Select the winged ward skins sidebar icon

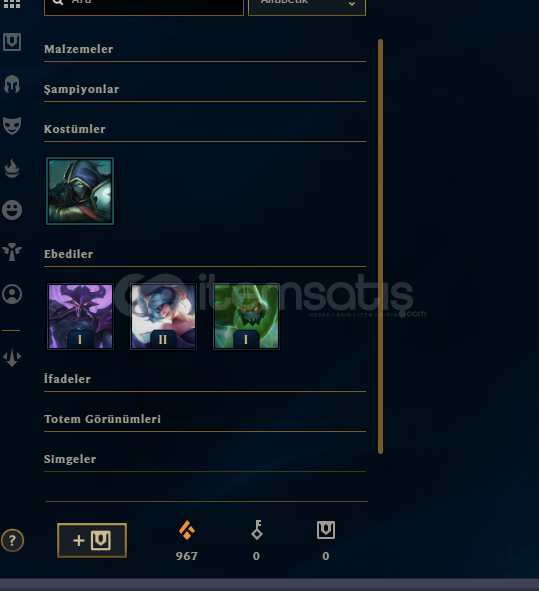tap(12, 252)
